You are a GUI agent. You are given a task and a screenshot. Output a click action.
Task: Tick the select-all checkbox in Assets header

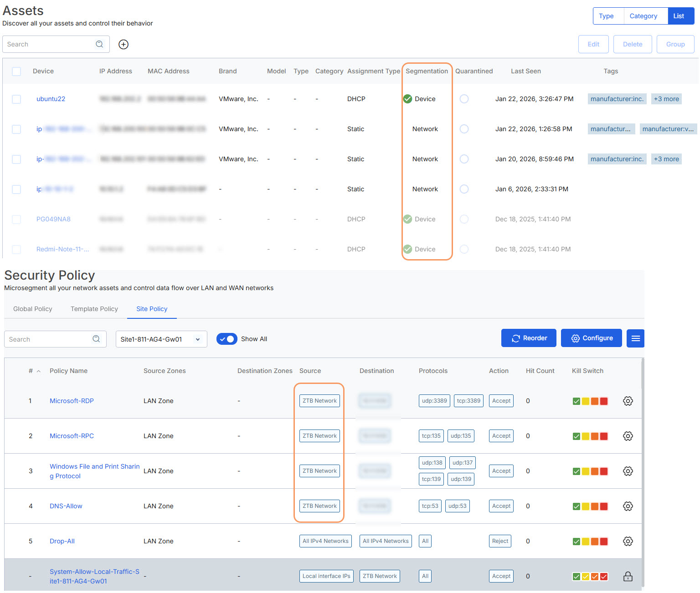16,72
